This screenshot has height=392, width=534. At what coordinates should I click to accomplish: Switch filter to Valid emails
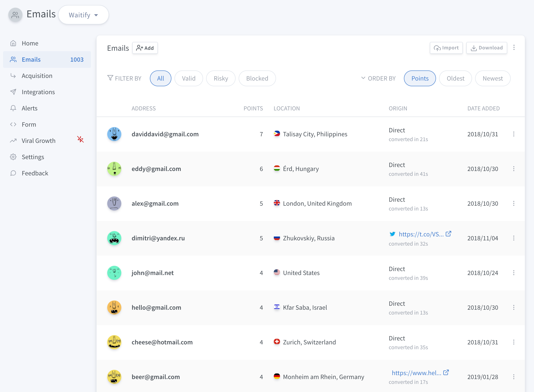189,78
